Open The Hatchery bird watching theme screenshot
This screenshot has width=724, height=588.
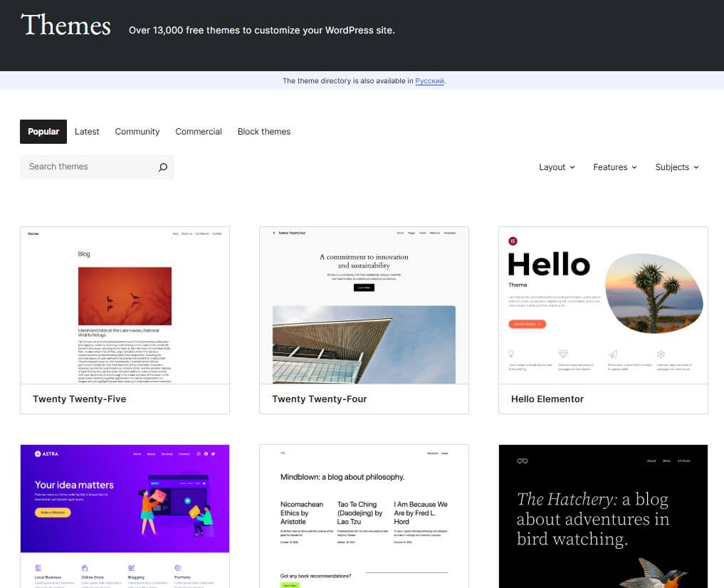(603, 516)
